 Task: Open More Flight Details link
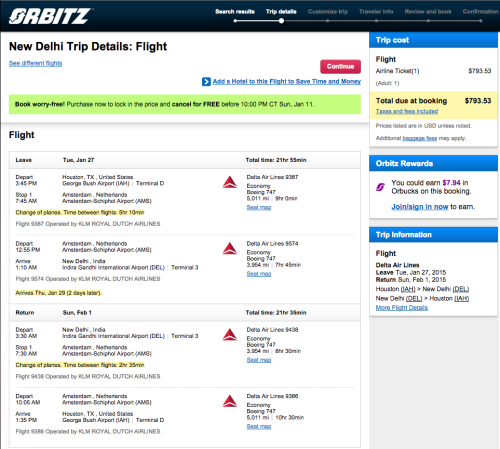pyautogui.click(x=402, y=308)
